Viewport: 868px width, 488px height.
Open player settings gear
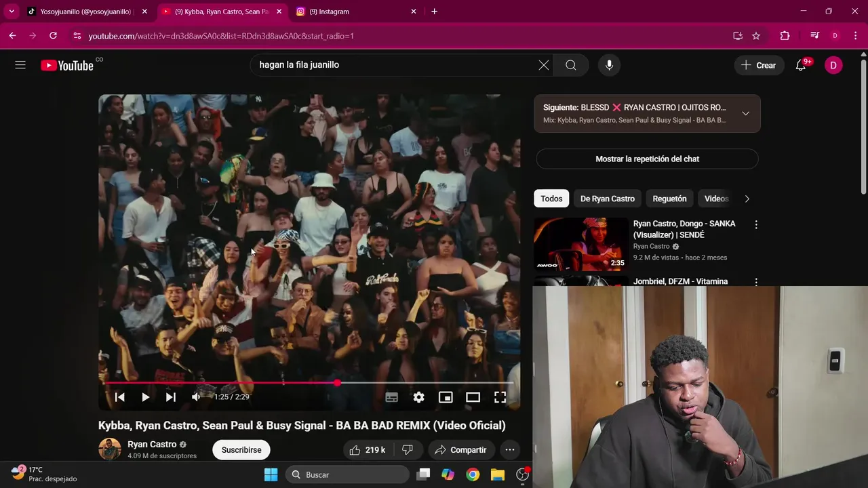(x=418, y=397)
